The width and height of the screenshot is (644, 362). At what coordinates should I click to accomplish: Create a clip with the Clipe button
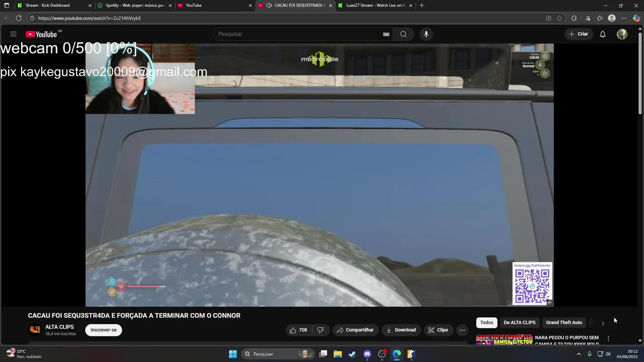click(x=438, y=330)
